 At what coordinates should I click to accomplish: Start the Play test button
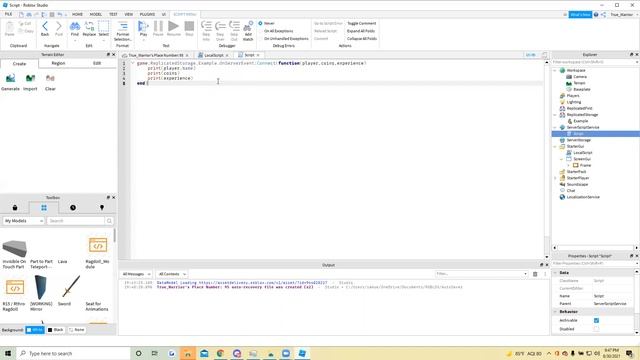point(143,29)
